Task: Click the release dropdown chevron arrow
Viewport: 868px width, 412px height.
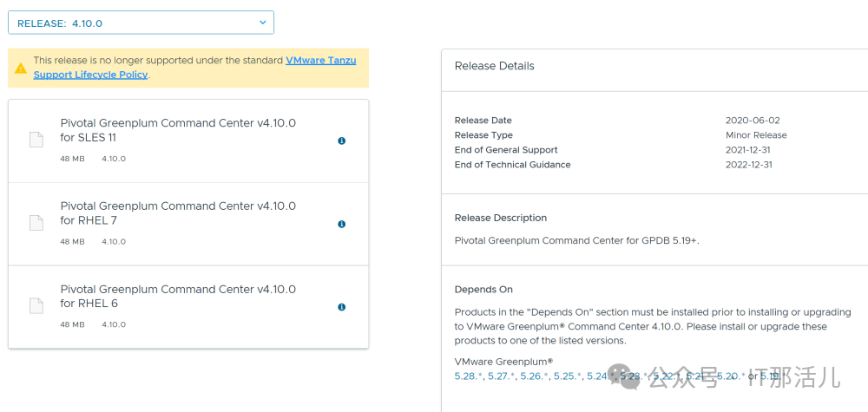Action: tap(263, 23)
